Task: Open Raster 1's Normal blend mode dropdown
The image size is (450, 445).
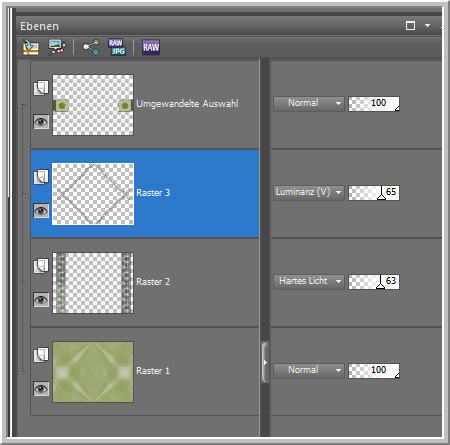Action: 308,371
